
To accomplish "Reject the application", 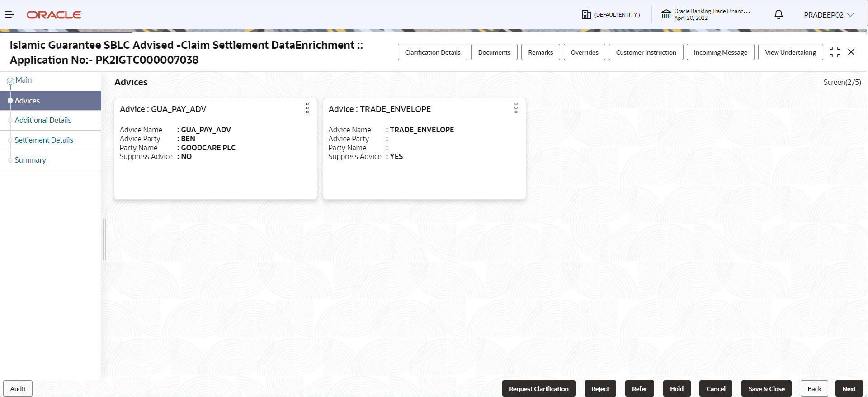I will pos(600,388).
